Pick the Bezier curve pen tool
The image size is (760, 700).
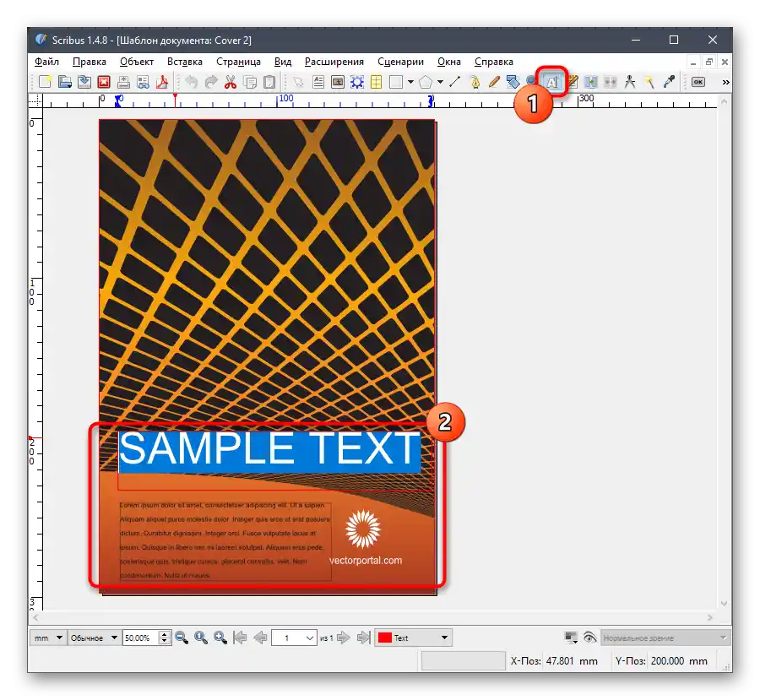pos(475,82)
